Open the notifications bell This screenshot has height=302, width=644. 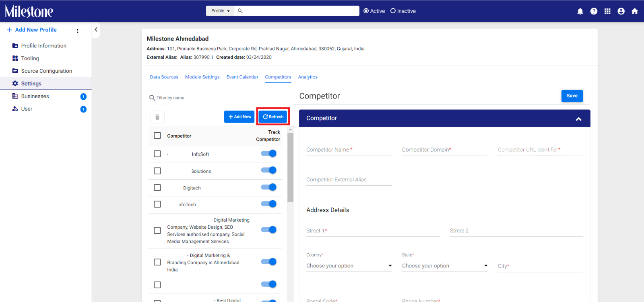tap(580, 11)
